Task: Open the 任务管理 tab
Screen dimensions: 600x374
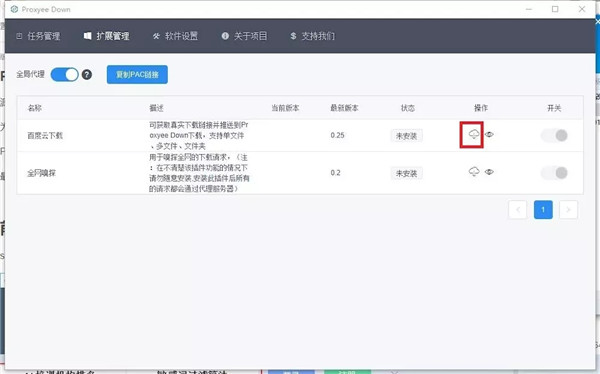Action: point(38,36)
